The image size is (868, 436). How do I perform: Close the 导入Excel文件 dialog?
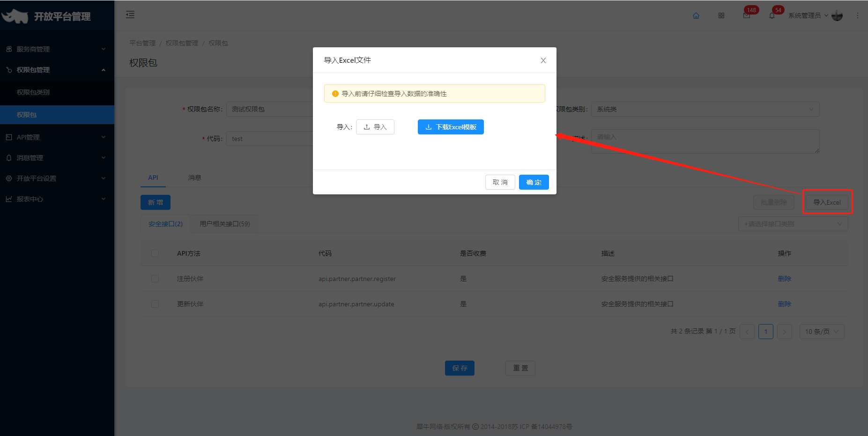pos(543,60)
